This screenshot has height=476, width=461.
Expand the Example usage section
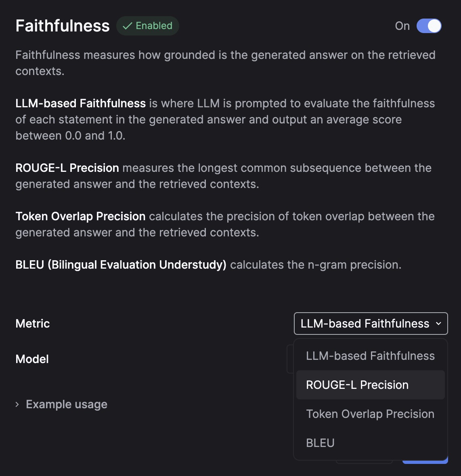pyautogui.click(x=67, y=404)
